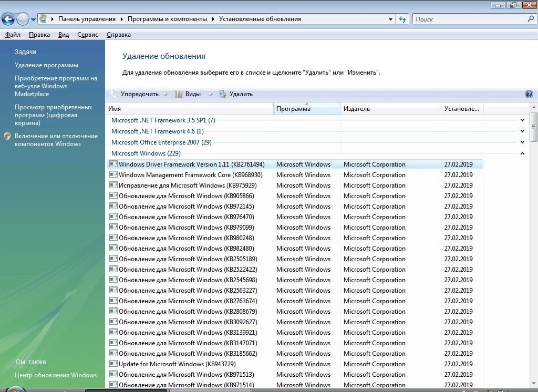
Task: Click the icon of Исправление для Microsoft Windows (KB975929)
Action: tap(113, 185)
